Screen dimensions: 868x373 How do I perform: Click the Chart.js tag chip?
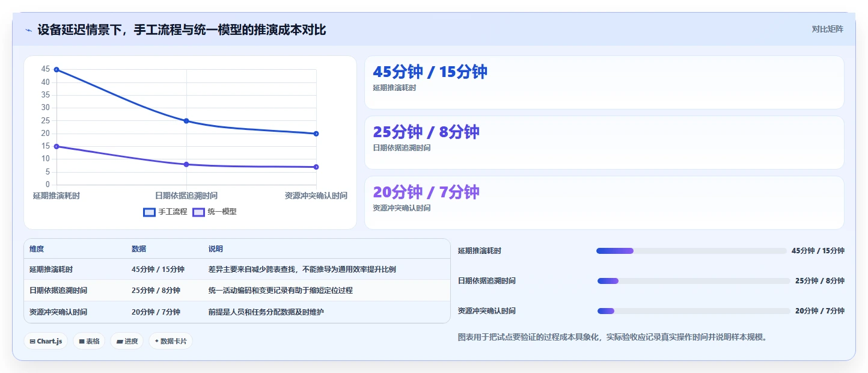46,341
